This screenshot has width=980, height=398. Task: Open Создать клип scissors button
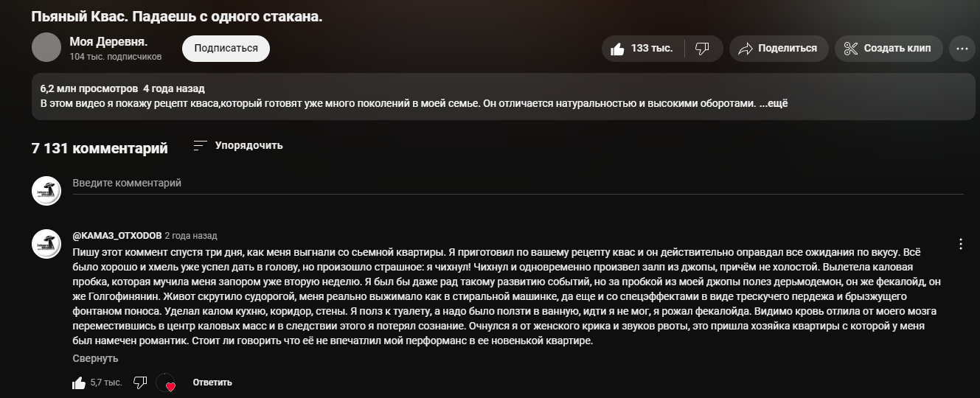click(x=888, y=49)
